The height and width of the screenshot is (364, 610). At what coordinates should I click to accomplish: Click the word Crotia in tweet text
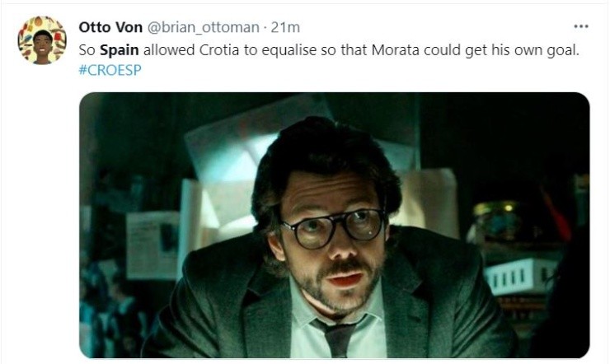(x=219, y=50)
